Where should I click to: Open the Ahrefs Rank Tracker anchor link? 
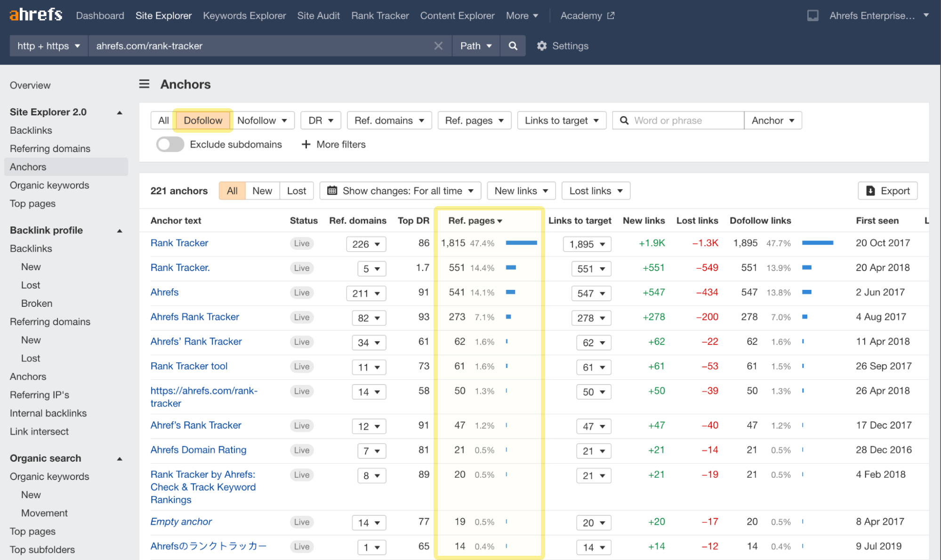pyautogui.click(x=194, y=317)
